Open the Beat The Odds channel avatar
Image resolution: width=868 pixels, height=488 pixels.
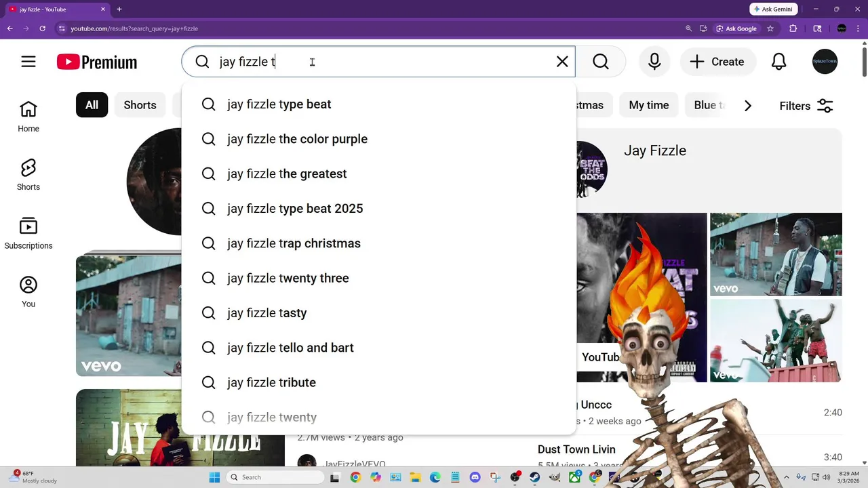click(x=591, y=169)
